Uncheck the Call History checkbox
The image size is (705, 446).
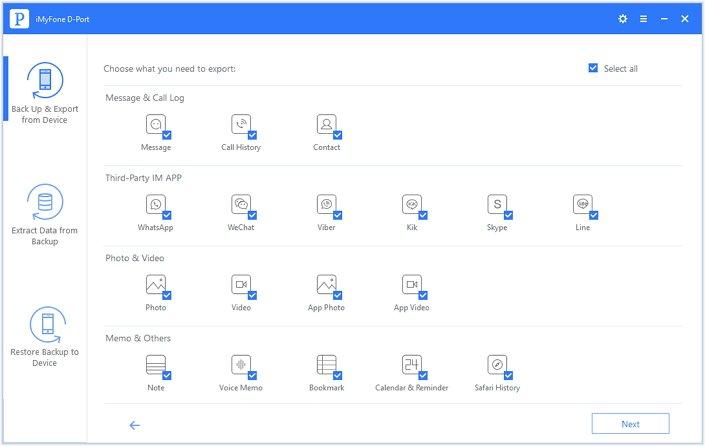252,135
